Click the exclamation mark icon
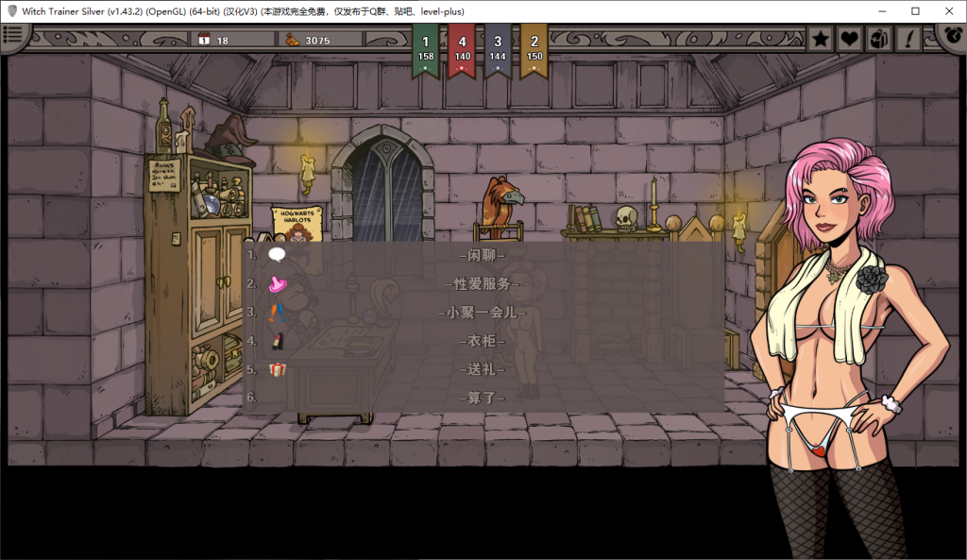The width and height of the screenshot is (967, 560). coord(908,39)
